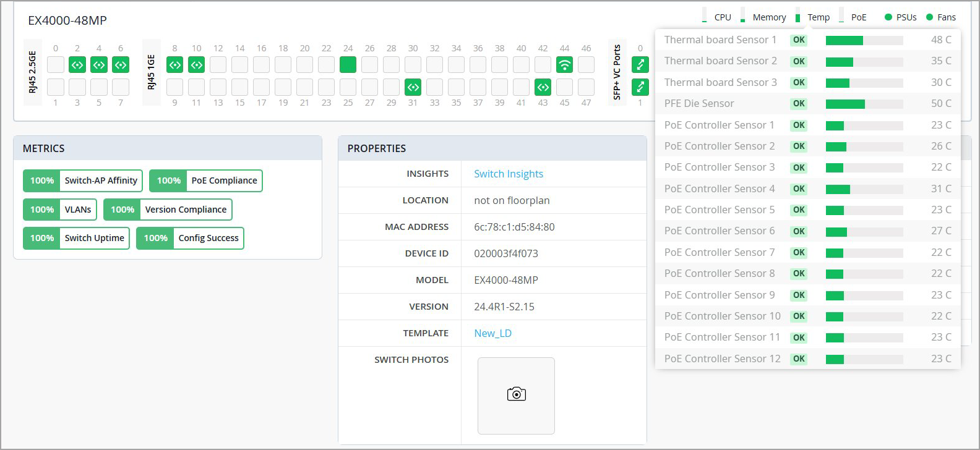Image resolution: width=980 pixels, height=450 pixels.
Task: Open the Switch Insights link
Action: click(509, 174)
